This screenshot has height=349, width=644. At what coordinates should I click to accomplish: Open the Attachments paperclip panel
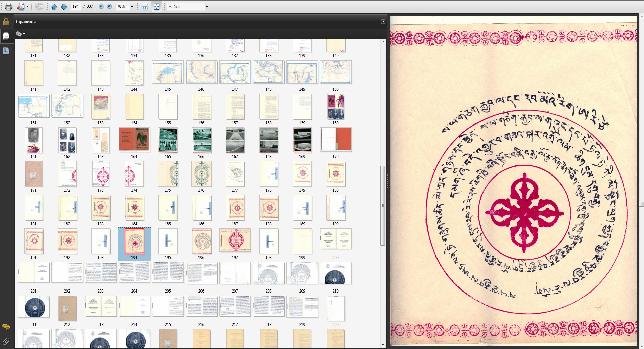(x=6, y=341)
